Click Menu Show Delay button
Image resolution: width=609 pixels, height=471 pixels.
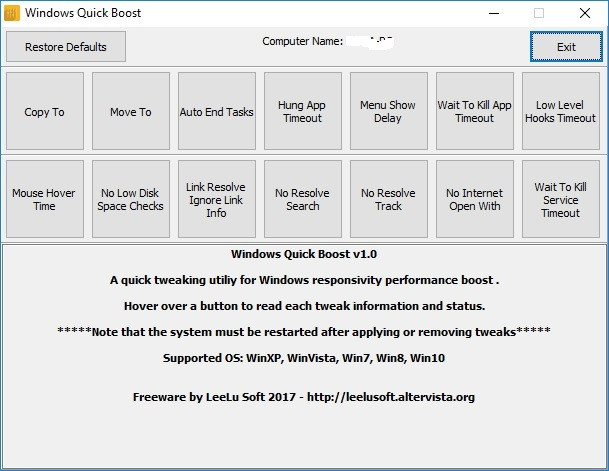coord(389,111)
